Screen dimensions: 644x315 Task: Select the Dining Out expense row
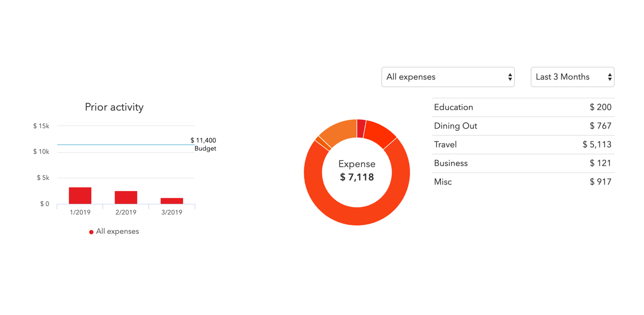click(x=522, y=126)
